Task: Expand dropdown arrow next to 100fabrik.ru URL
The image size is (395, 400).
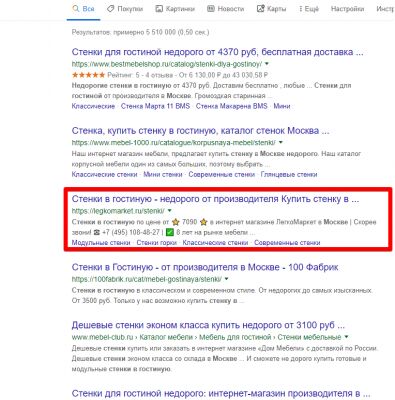Action: (227, 279)
